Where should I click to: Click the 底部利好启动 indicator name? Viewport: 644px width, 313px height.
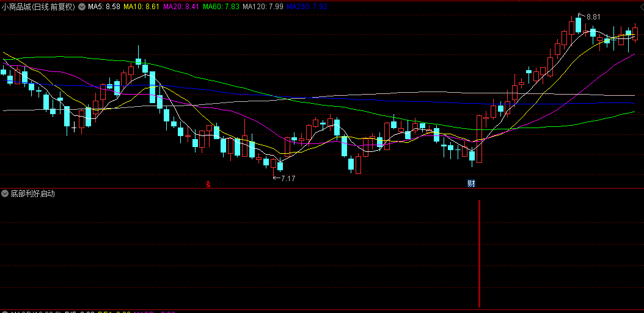pos(33,193)
